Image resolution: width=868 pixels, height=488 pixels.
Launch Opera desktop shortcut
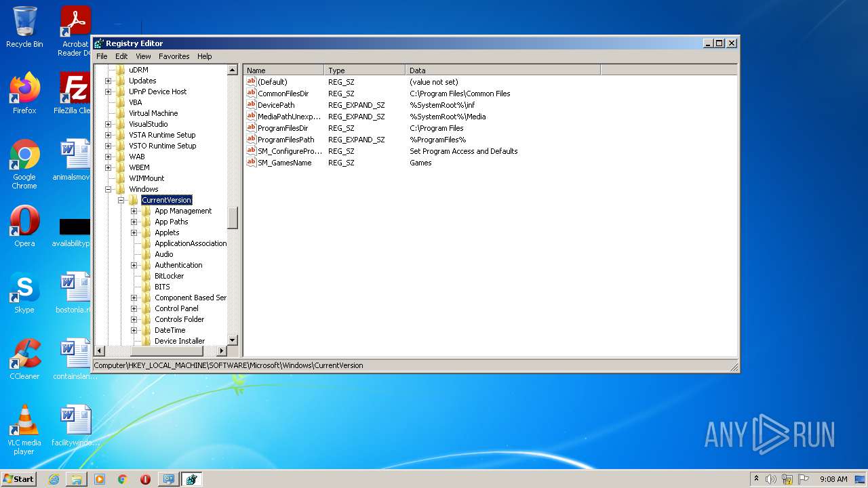(x=24, y=226)
